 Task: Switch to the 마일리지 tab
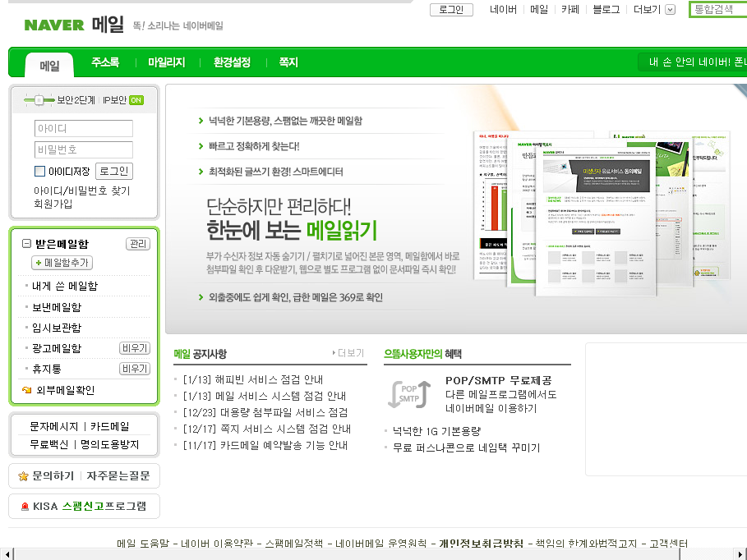coord(166,62)
